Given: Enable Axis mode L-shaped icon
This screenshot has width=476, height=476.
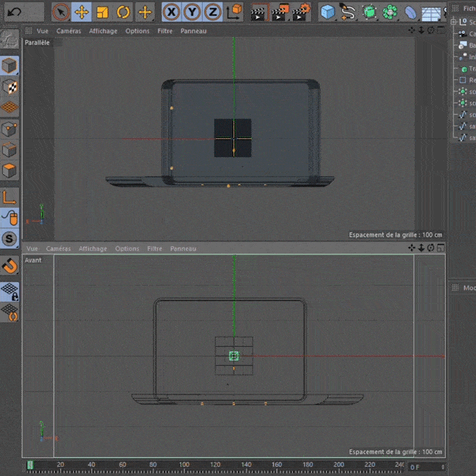Looking at the screenshot, I should pyautogui.click(x=9, y=197).
